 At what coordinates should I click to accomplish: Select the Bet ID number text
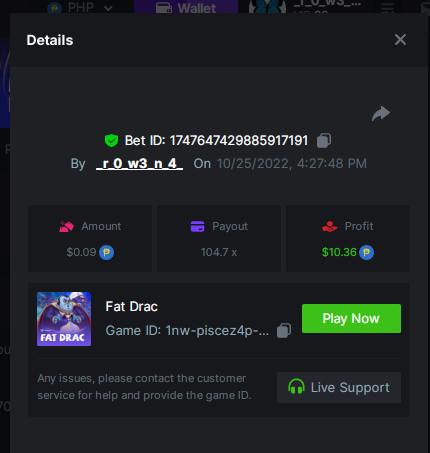239,140
